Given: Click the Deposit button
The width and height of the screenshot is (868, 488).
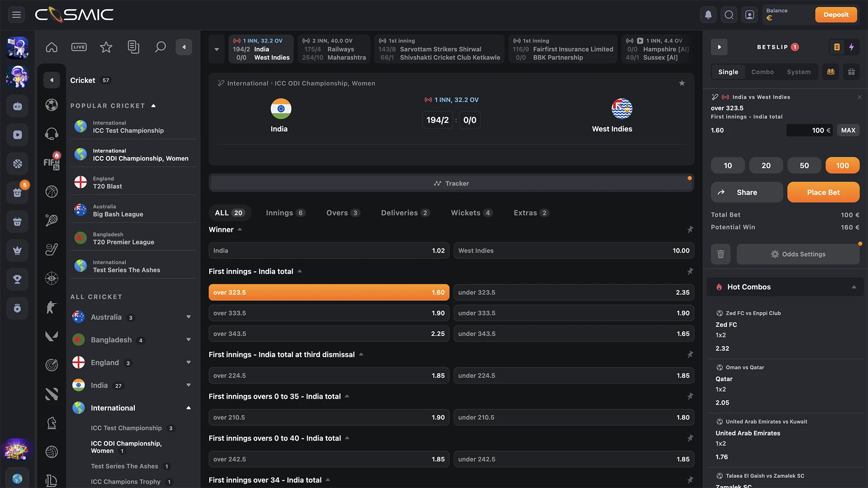Looking at the screenshot, I should coord(836,15).
